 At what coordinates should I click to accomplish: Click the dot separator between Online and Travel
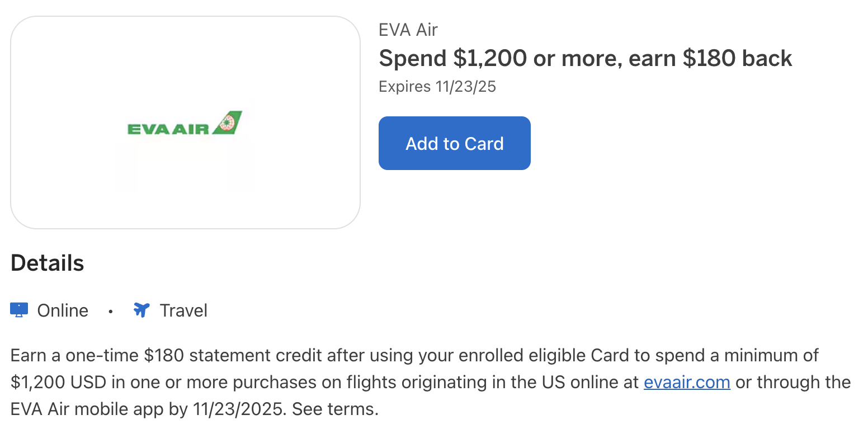tap(111, 311)
